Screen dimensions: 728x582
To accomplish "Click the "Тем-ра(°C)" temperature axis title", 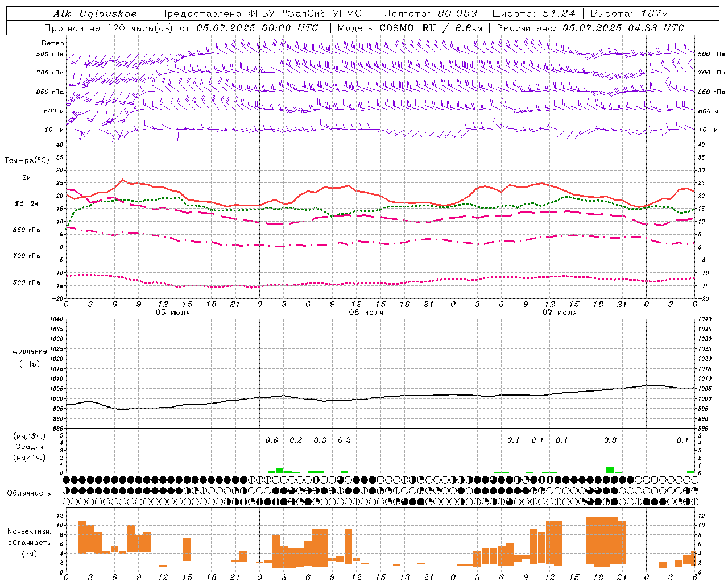I will tap(27, 161).
